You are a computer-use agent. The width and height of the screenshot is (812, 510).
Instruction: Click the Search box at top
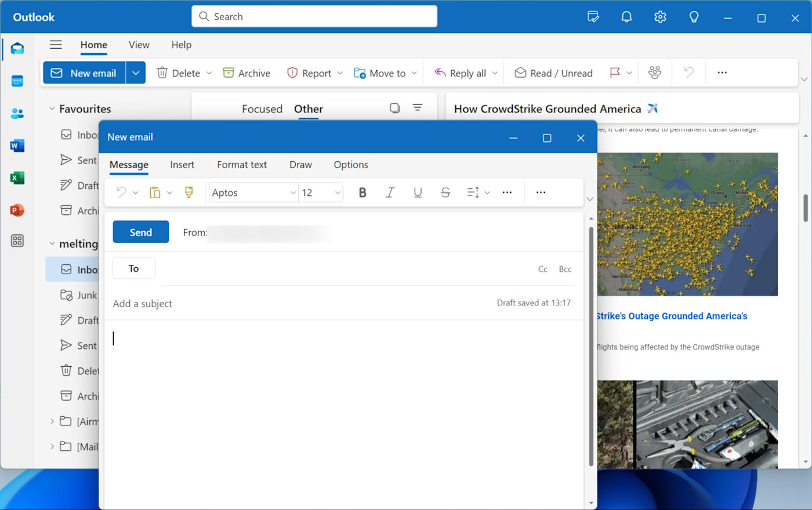coord(314,16)
